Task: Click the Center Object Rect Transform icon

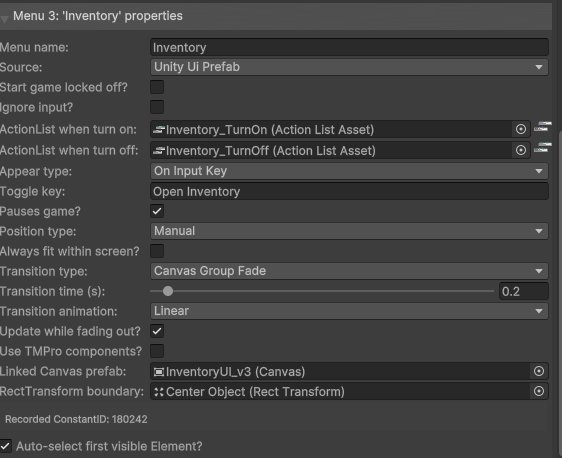Action: pyautogui.click(x=158, y=392)
